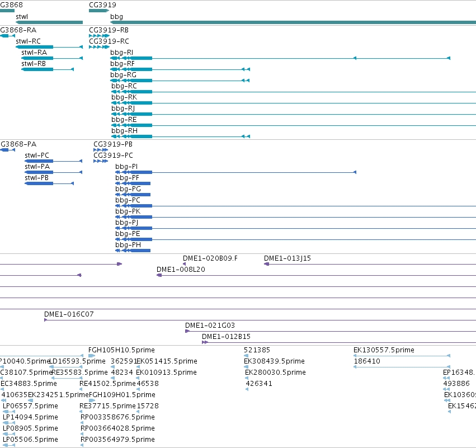Select the EK130557.5prime EST label

coord(384,350)
